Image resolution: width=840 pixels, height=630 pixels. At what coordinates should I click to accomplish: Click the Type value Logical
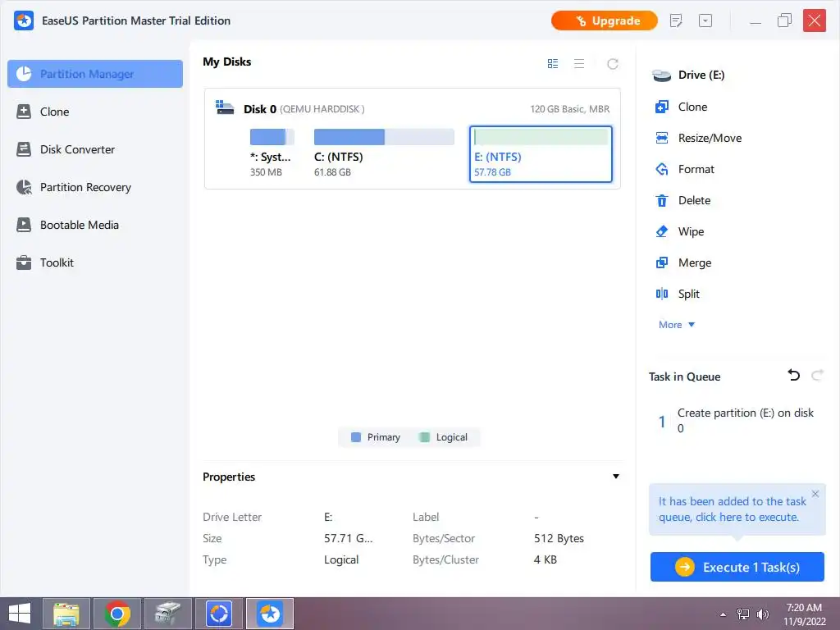pyautogui.click(x=341, y=559)
